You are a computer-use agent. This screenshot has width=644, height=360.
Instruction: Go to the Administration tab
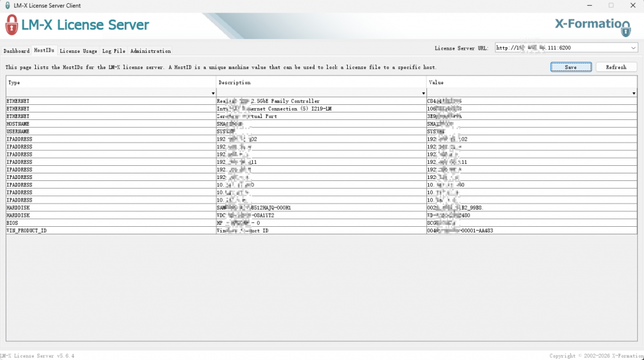coord(150,51)
